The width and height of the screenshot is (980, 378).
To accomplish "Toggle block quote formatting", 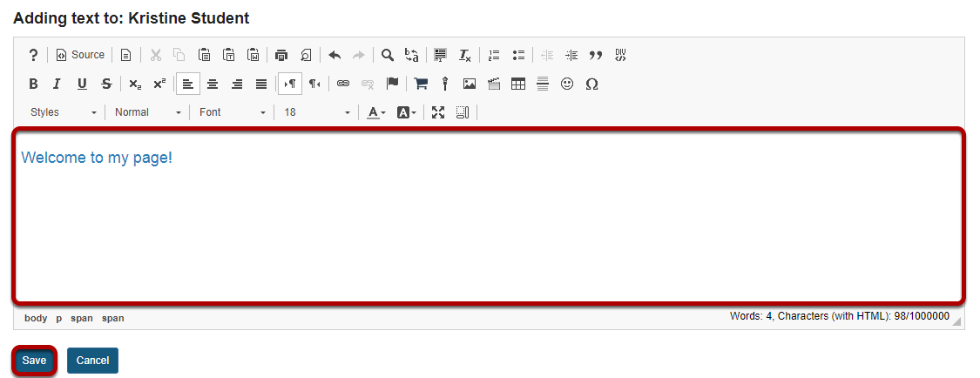I will pyautogui.click(x=596, y=55).
